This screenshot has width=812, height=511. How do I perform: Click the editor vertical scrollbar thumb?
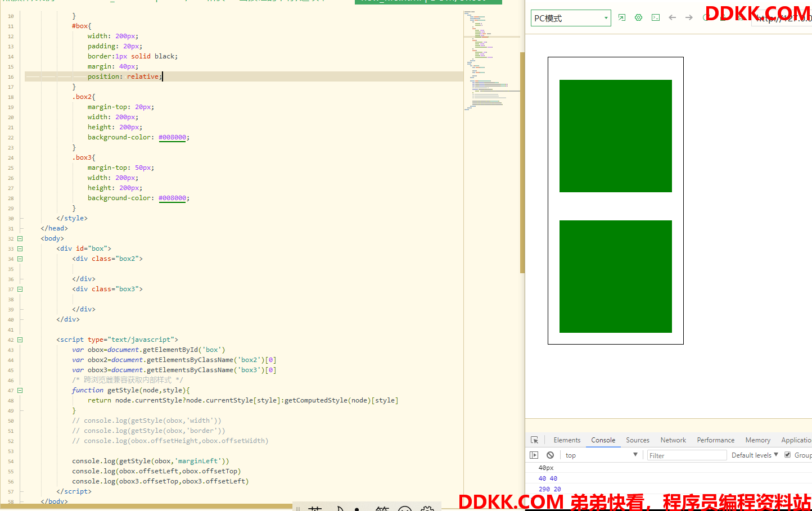pos(522,162)
